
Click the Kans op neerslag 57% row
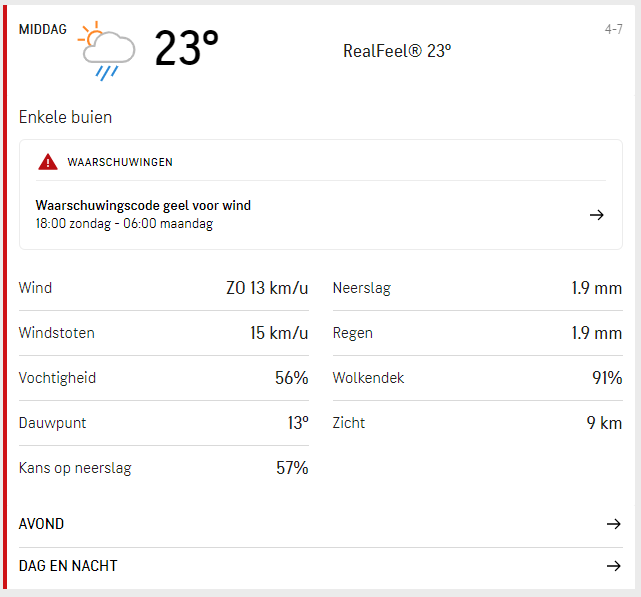tap(163, 468)
